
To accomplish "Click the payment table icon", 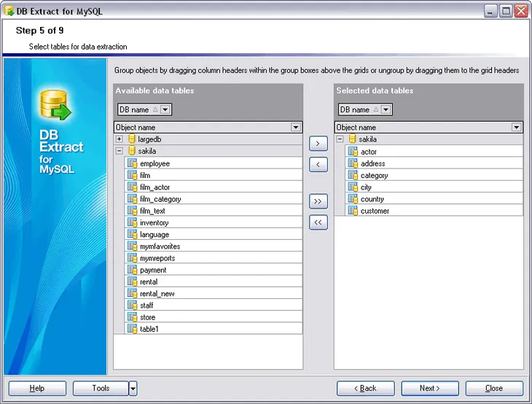I will [132, 270].
